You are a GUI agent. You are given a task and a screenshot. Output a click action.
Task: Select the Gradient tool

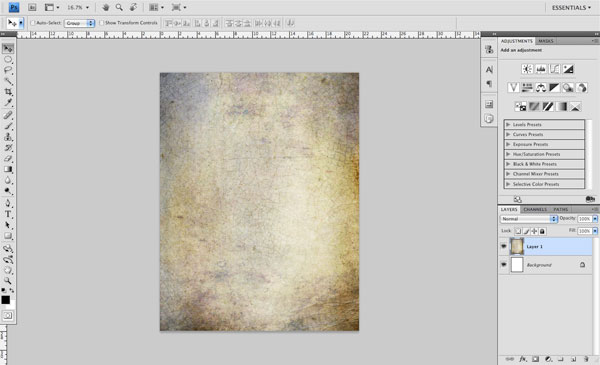[8, 169]
